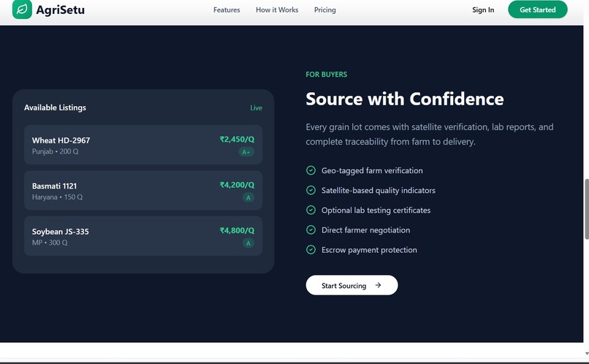Open the Features nav link
The width and height of the screenshot is (589, 364).
pos(227,10)
